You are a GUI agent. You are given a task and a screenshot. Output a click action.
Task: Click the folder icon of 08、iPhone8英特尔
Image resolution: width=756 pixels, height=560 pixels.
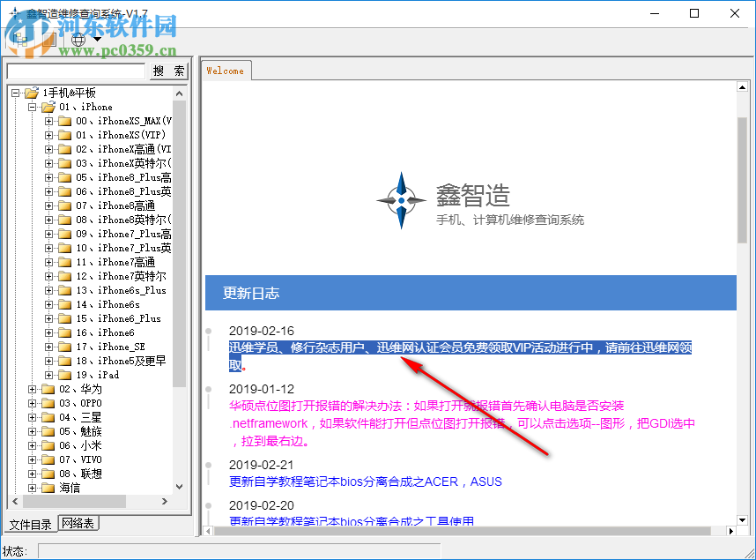(x=64, y=220)
